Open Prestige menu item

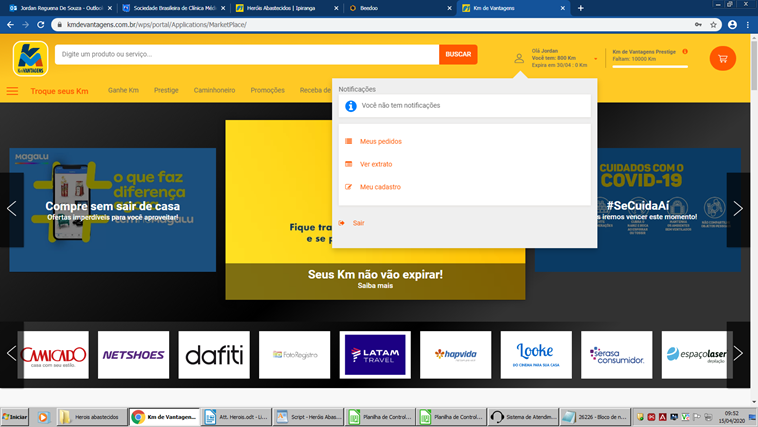(166, 90)
